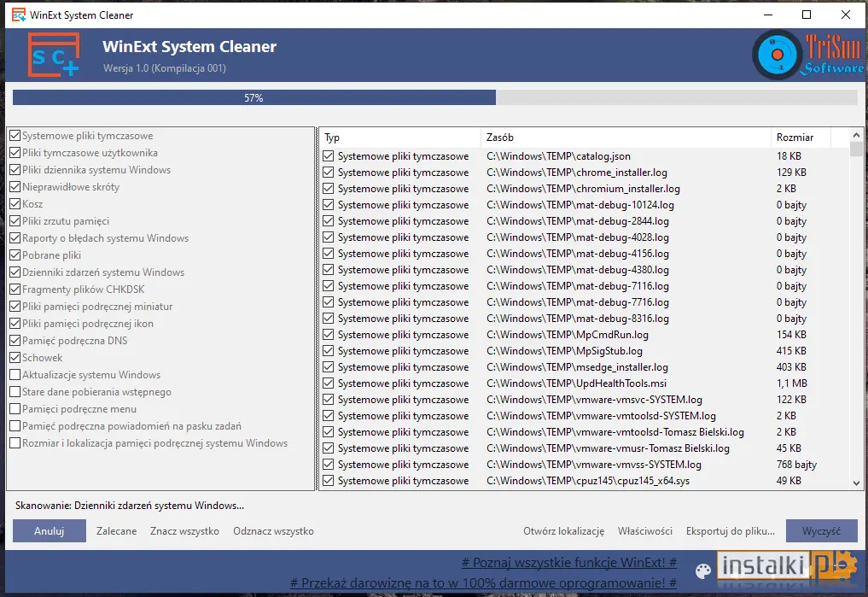Enable Aktualizacje systemu Windows checkbox
Screen dimensions: 868x597
click(x=15, y=375)
